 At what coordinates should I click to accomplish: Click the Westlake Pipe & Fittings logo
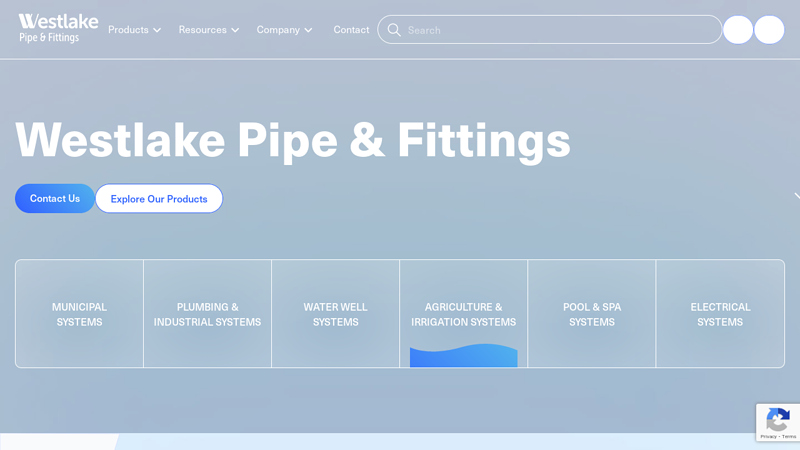tap(58, 29)
